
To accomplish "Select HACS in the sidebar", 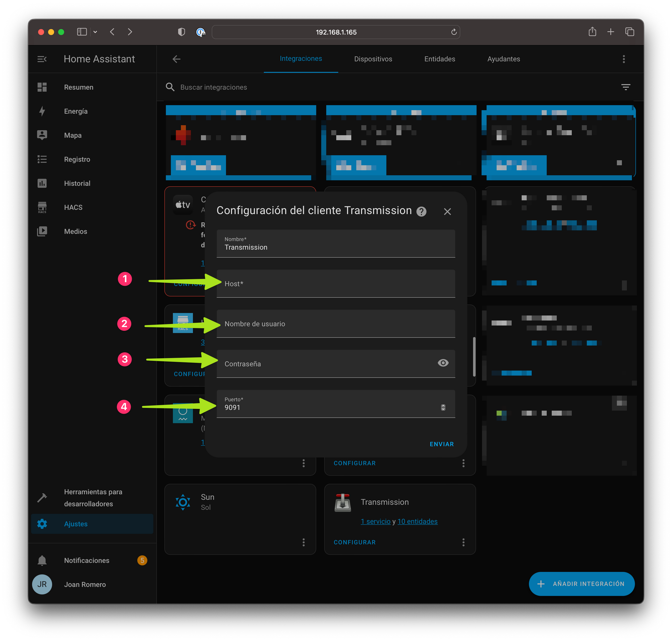I will [x=92, y=208].
